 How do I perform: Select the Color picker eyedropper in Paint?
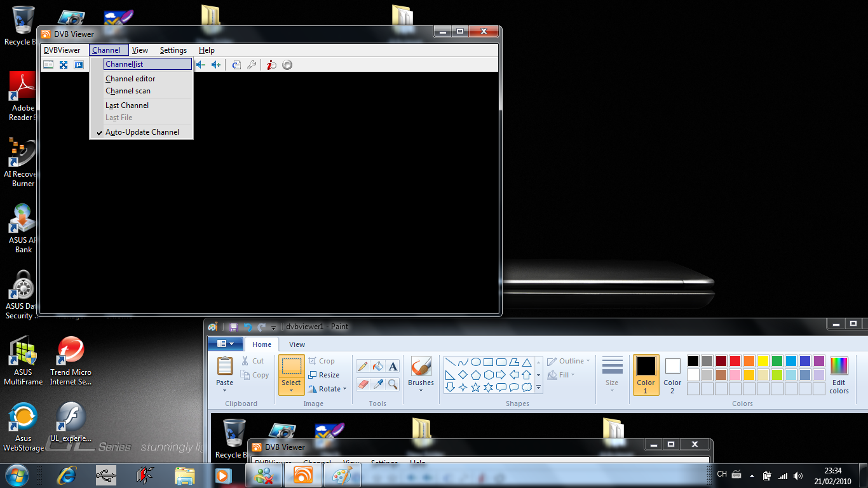tap(378, 384)
